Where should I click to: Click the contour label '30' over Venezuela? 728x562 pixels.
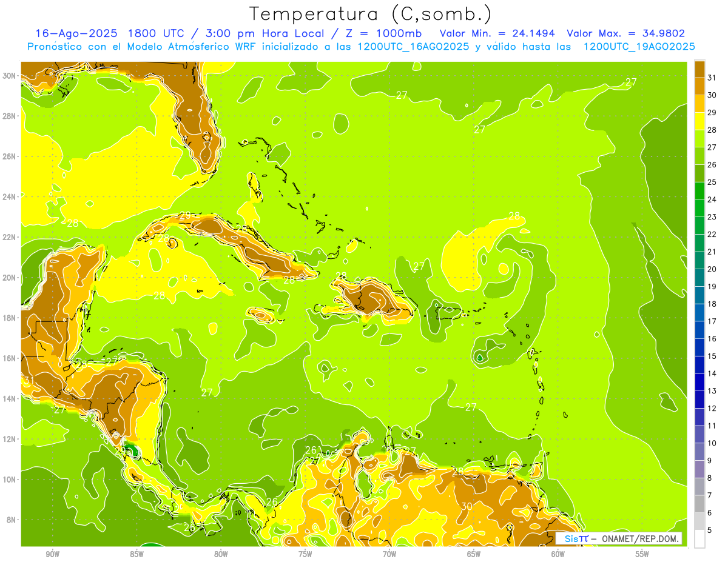(467, 506)
